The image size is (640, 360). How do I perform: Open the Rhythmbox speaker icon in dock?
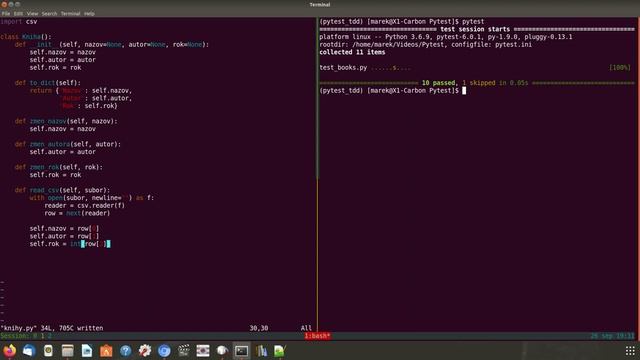point(48,351)
